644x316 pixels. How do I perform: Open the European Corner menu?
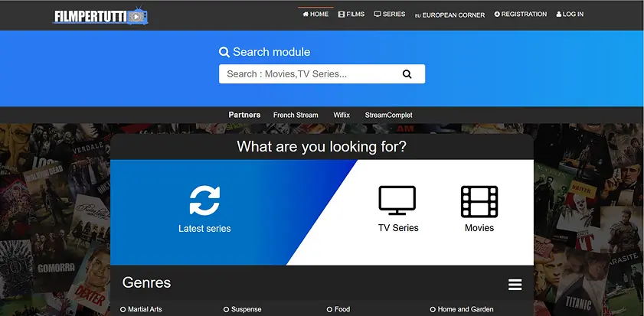pyautogui.click(x=449, y=15)
